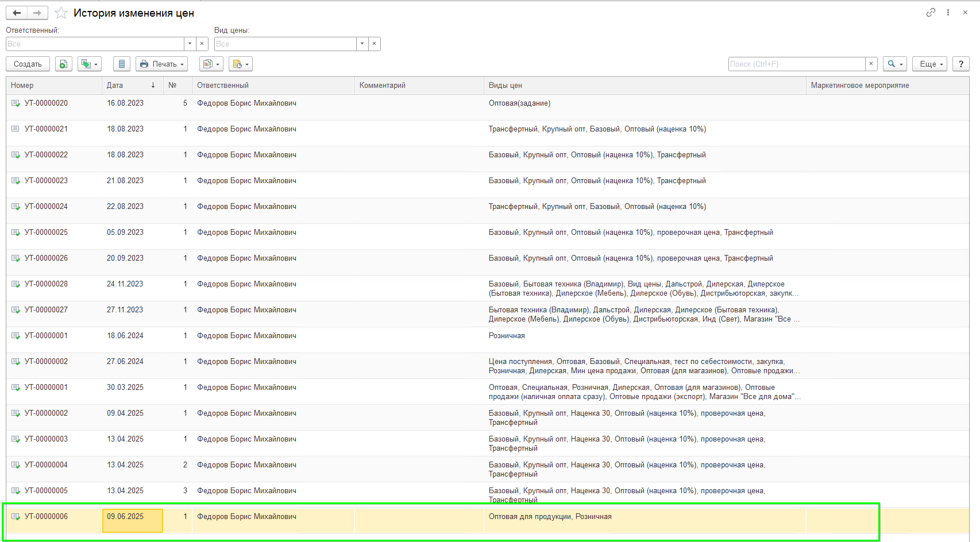Click the help question mark button
The image size is (980, 542).
pos(961,64)
